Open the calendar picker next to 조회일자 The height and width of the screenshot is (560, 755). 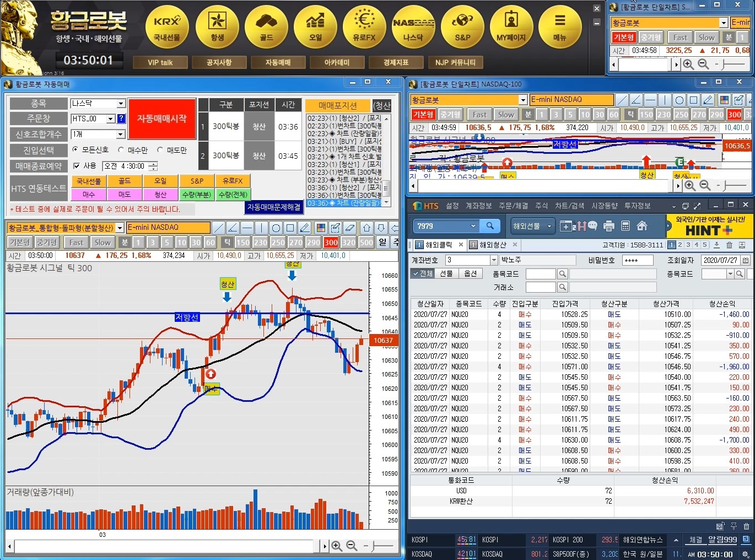pyautogui.click(x=746, y=260)
